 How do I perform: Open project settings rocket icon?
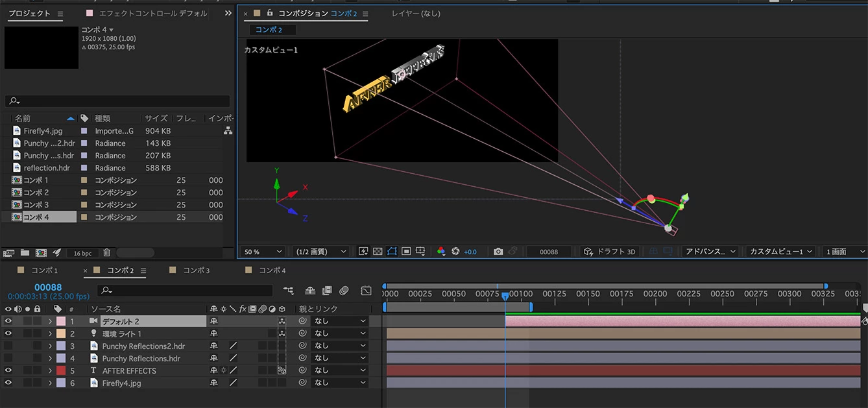pyautogui.click(x=56, y=253)
